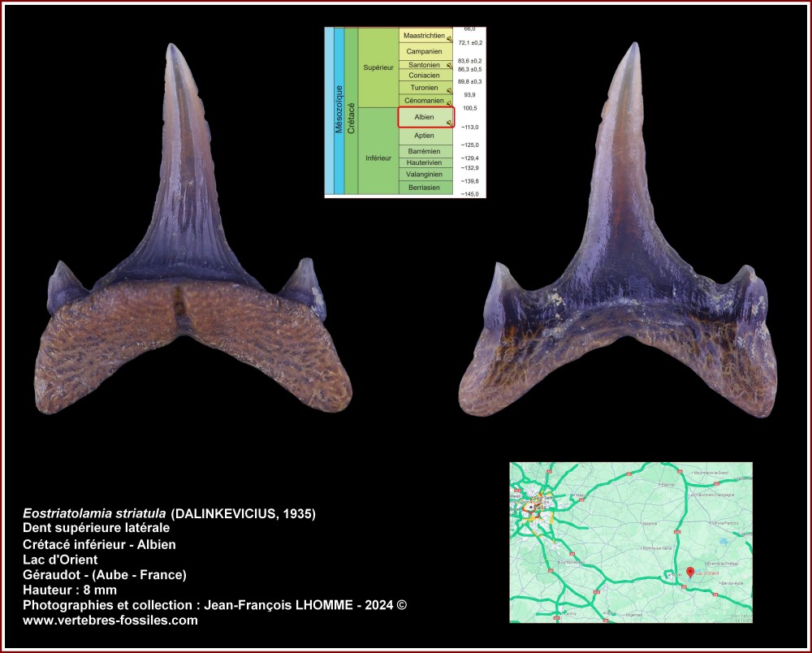812x653 pixels.
Task: Click the A5 motorway shield on the map
Action: click(x=683, y=586)
